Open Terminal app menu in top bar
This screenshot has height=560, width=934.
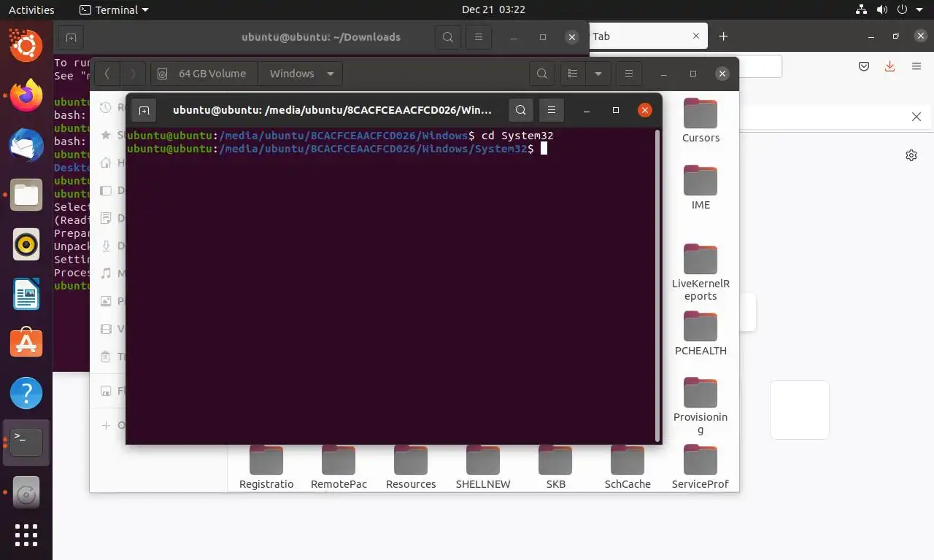coord(113,9)
